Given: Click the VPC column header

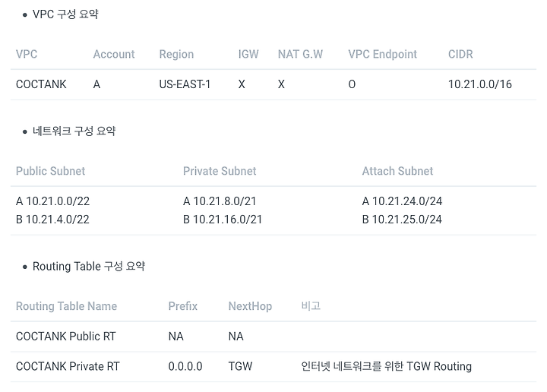Looking at the screenshot, I should [27, 55].
